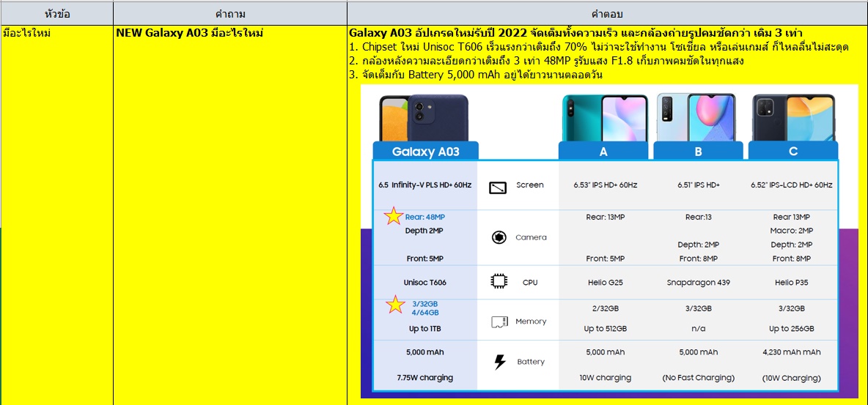Click the blue column label C

coord(793,151)
